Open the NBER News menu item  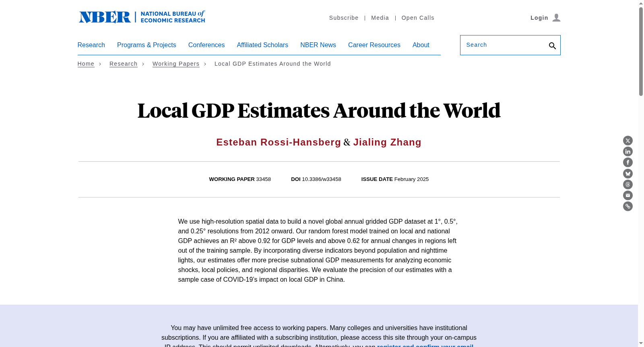tap(318, 45)
